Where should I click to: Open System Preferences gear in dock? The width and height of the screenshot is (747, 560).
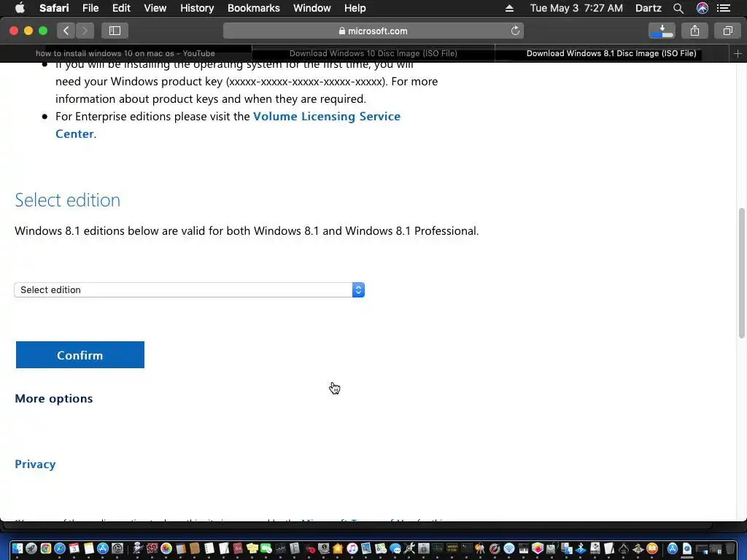tap(117, 548)
